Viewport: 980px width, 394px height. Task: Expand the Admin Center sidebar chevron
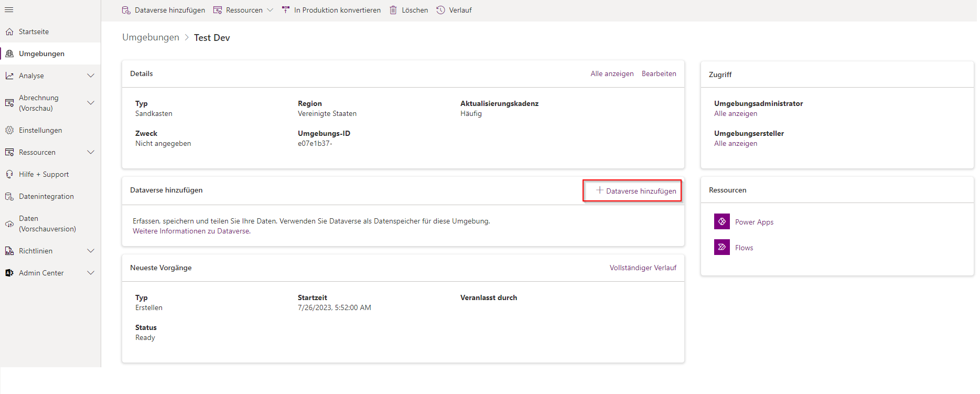click(91, 273)
